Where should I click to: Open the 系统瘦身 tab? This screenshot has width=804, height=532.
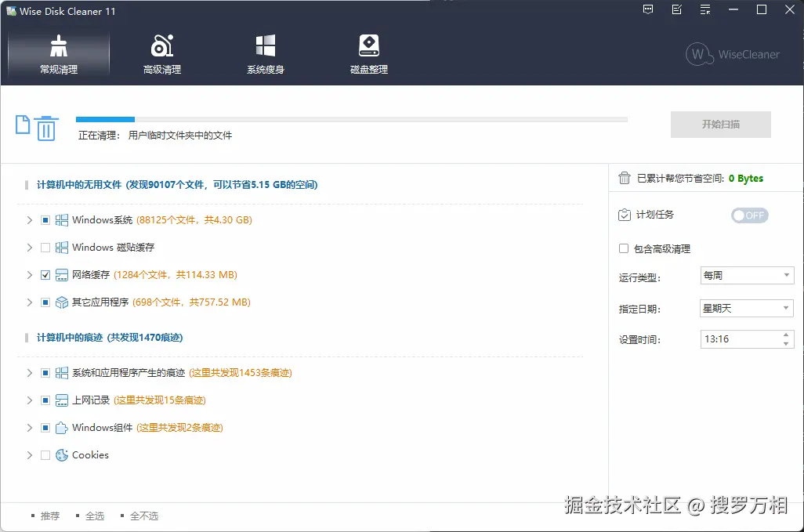point(265,55)
